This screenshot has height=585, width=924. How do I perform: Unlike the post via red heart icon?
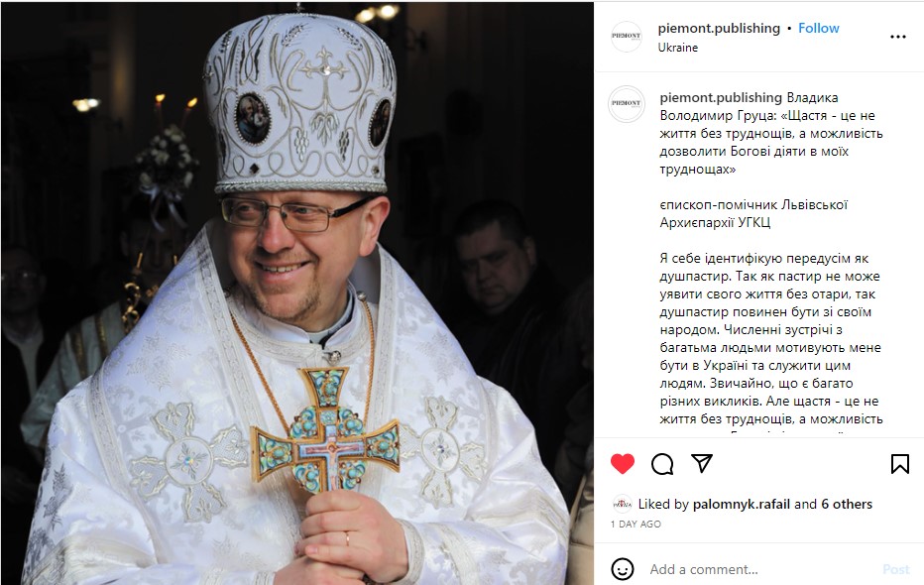(623, 464)
